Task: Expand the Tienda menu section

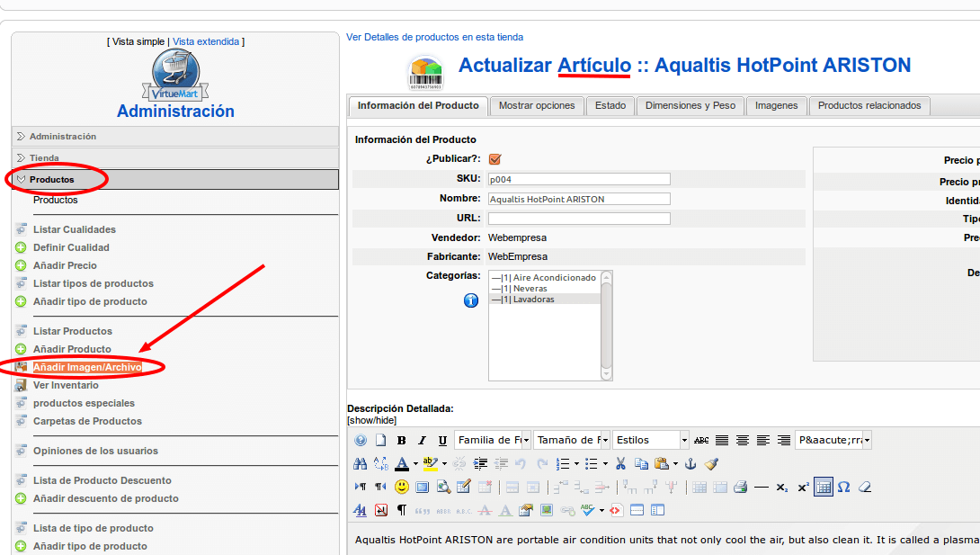Action: 175,158
